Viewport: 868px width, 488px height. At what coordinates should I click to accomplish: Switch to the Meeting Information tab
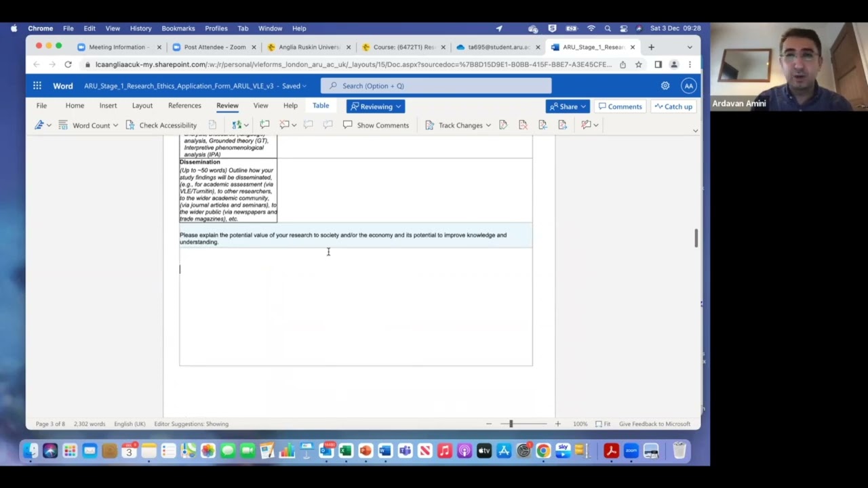tap(119, 47)
